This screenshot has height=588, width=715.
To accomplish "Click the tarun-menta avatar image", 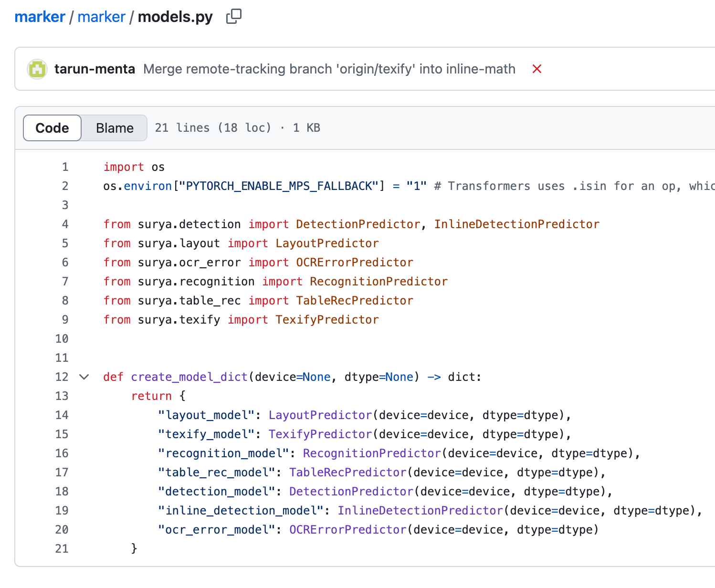I will (37, 69).
